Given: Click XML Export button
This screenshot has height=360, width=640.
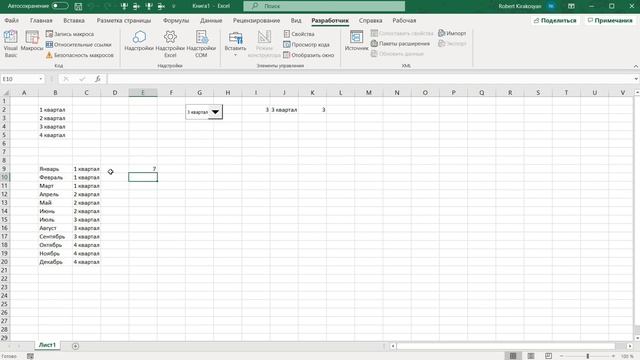Looking at the screenshot, I should click(452, 43).
